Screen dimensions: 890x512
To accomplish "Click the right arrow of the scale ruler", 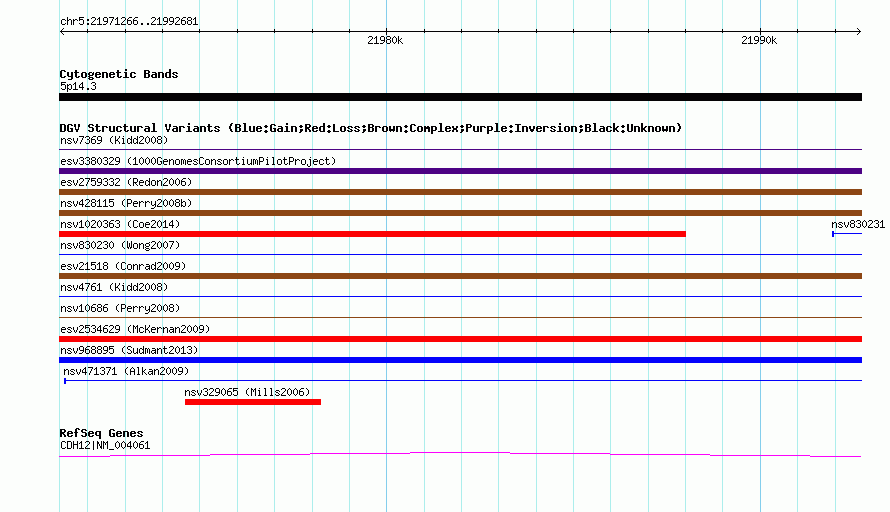I will point(858,31).
